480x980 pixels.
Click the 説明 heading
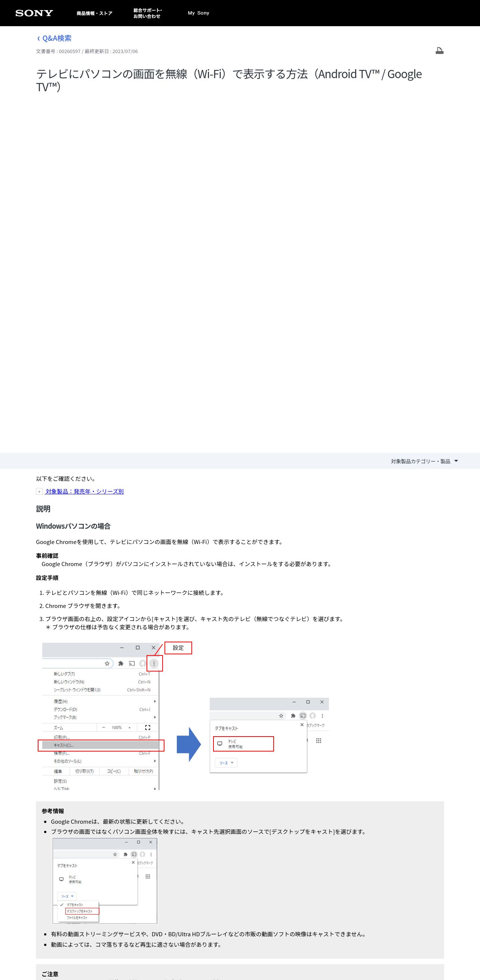(43, 509)
